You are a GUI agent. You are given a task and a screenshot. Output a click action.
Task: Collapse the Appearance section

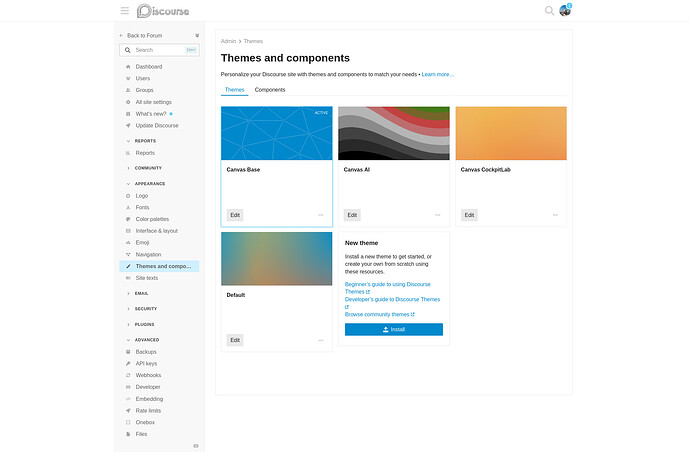pyautogui.click(x=146, y=184)
